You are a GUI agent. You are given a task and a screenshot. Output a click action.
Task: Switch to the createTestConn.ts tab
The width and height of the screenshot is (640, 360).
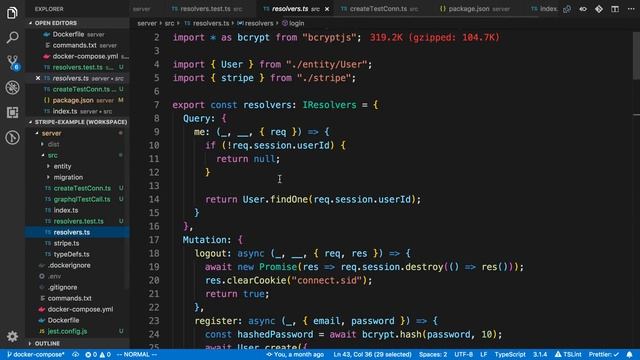[379, 9]
